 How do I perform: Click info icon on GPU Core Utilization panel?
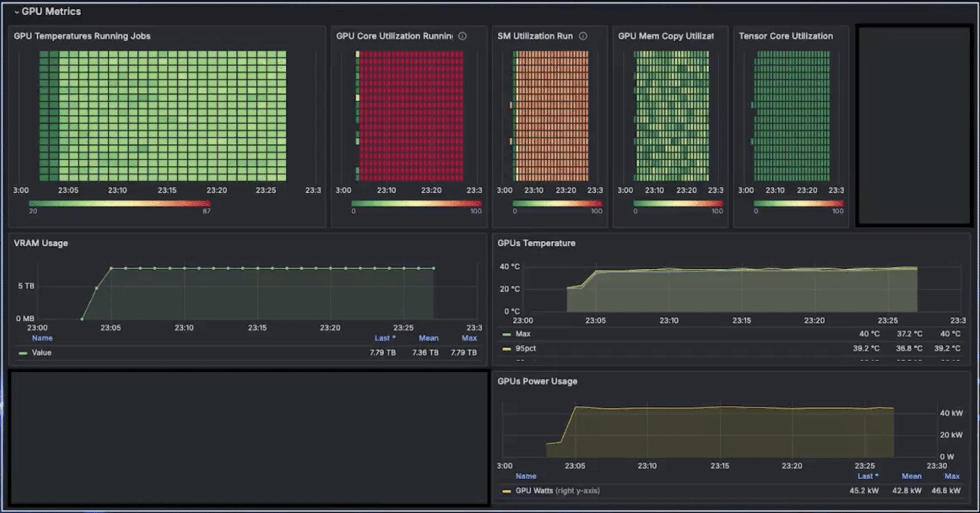coord(462,36)
